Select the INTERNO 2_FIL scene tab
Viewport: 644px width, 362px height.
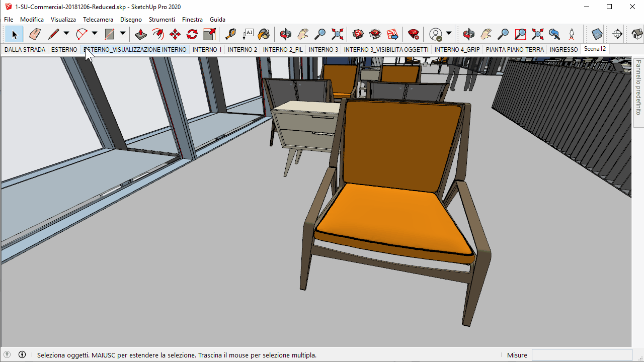tap(283, 50)
